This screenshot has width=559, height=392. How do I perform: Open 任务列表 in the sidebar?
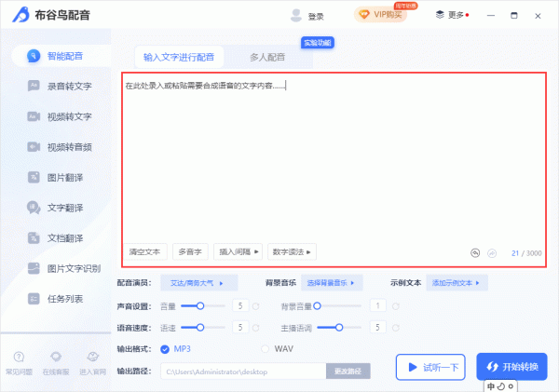point(55,299)
